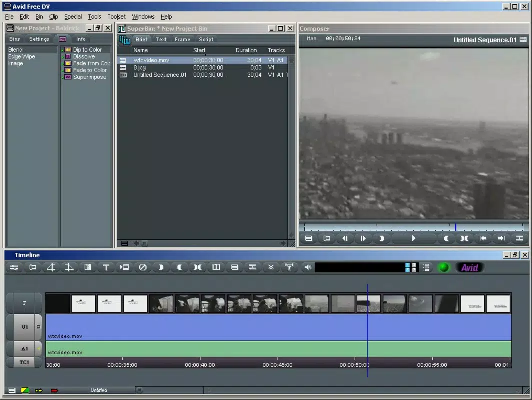Toggle the A1 audio monitor icon

pos(39,349)
